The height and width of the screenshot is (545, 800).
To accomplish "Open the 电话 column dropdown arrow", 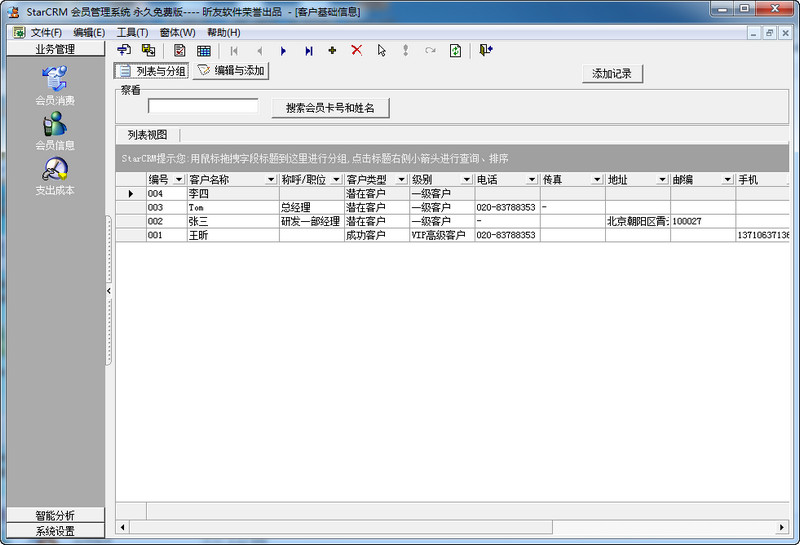I will [532, 180].
